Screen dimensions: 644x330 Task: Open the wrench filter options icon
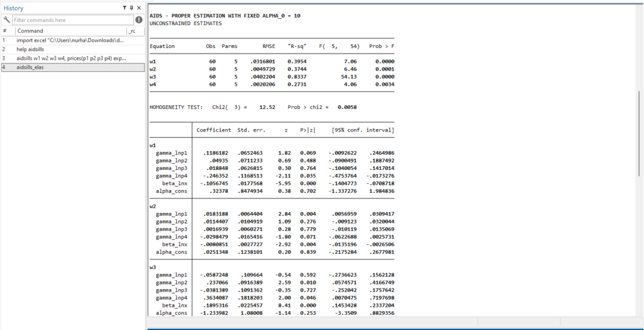[6, 20]
